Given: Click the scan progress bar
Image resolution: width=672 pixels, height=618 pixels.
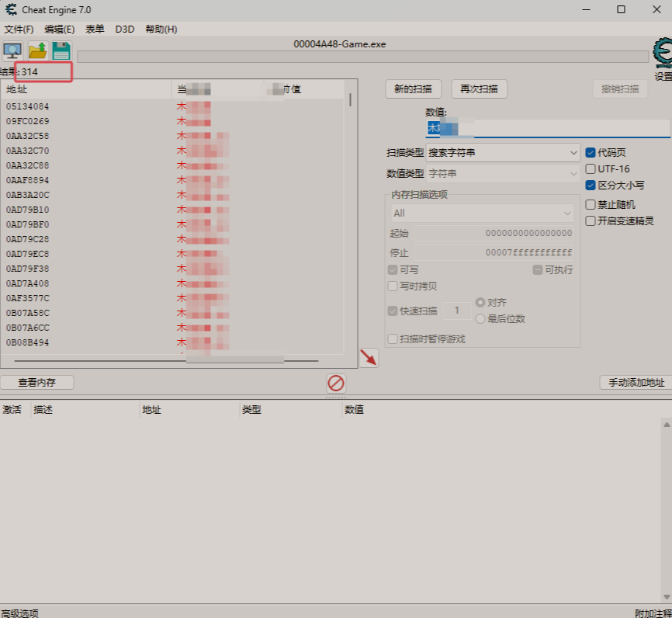Looking at the screenshot, I should point(362,57).
